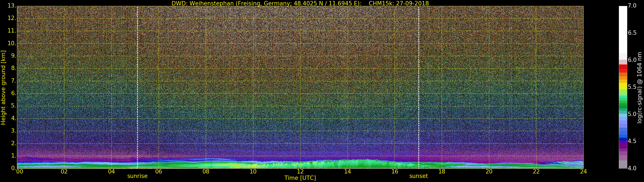
Task: Click the '06' time axis tick label
Action: pos(159,172)
